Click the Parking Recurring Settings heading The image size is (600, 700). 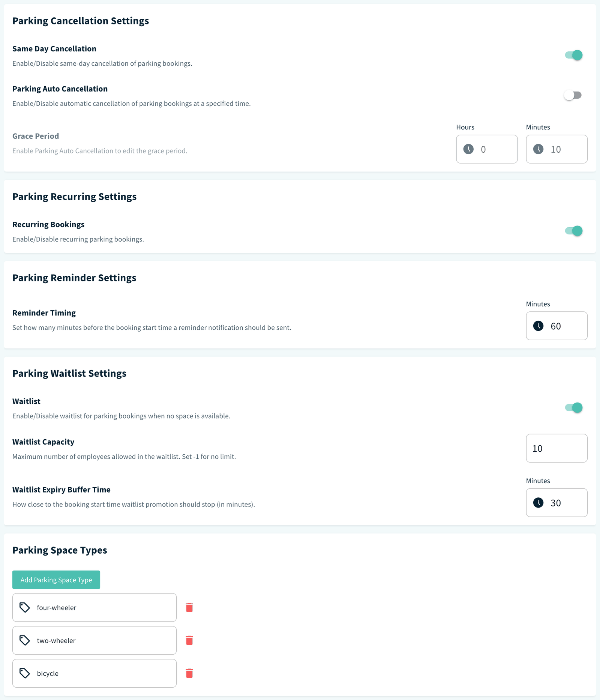pos(74,197)
